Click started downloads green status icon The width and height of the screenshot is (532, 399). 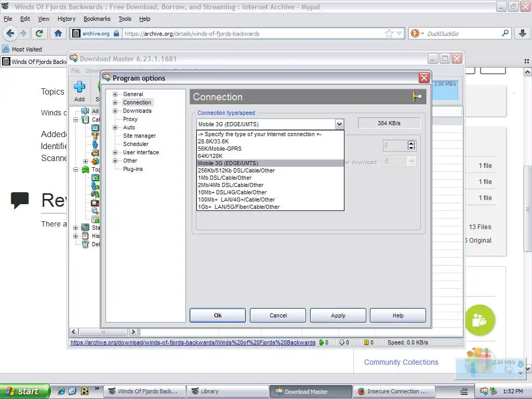(321, 343)
